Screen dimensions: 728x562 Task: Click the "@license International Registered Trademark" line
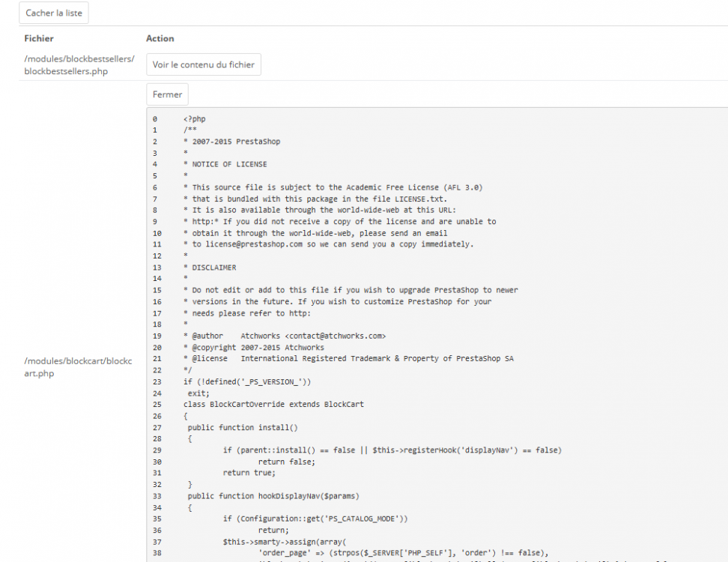pos(349,359)
